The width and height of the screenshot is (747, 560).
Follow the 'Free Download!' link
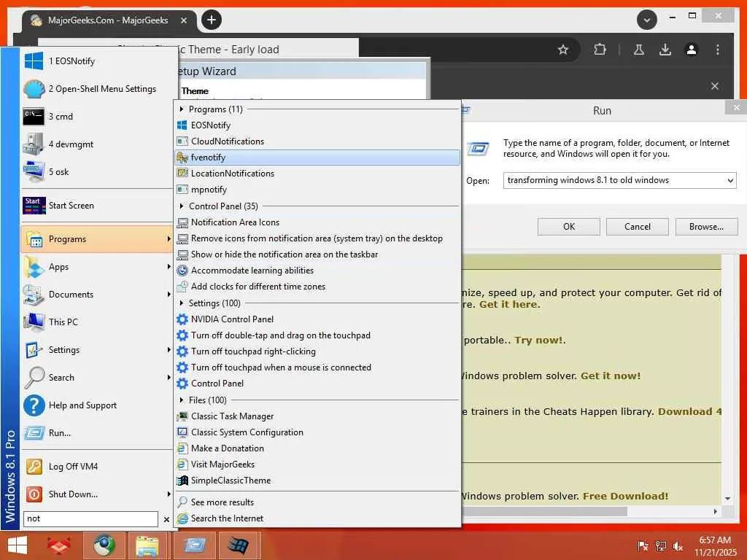point(625,496)
